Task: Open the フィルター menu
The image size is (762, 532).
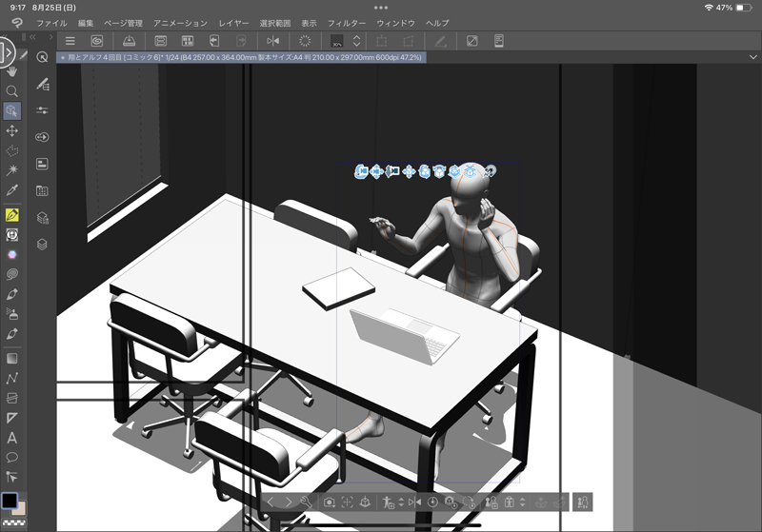Action: [346, 21]
